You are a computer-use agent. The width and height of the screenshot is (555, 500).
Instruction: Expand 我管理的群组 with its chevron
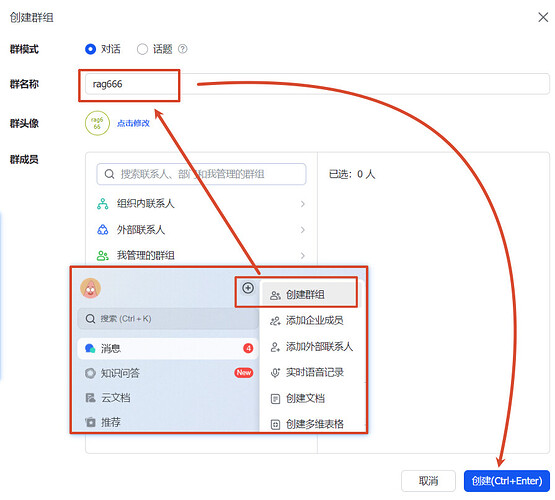(303, 255)
